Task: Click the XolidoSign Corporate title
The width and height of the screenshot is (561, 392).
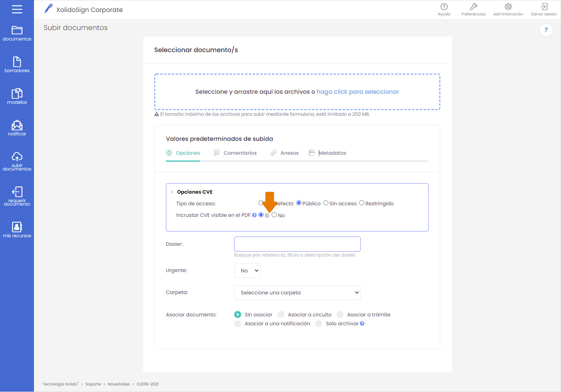Action: pyautogui.click(x=90, y=10)
